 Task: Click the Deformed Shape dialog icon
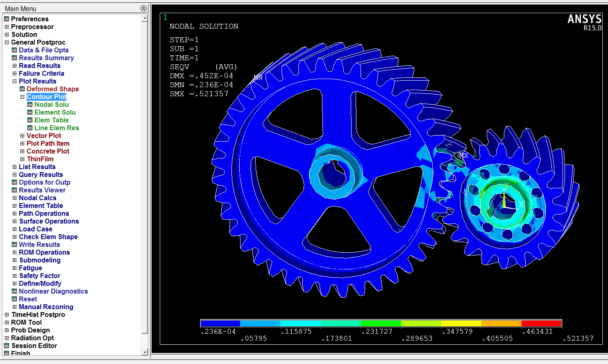click(22, 89)
